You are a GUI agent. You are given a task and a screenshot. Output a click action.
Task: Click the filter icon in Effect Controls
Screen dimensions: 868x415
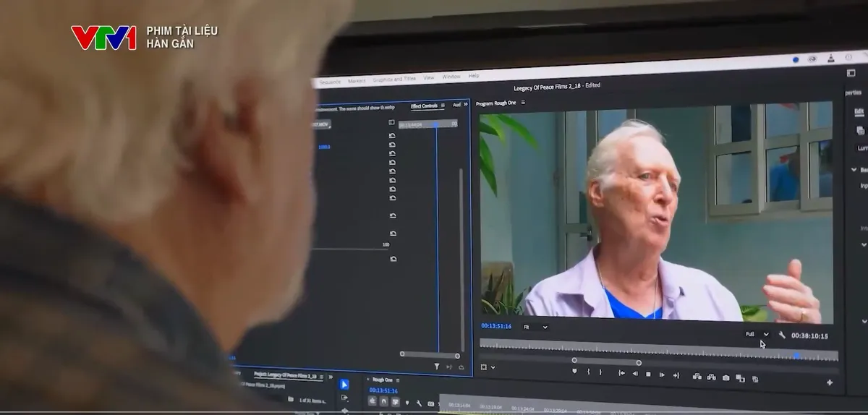(x=437, y=367)
